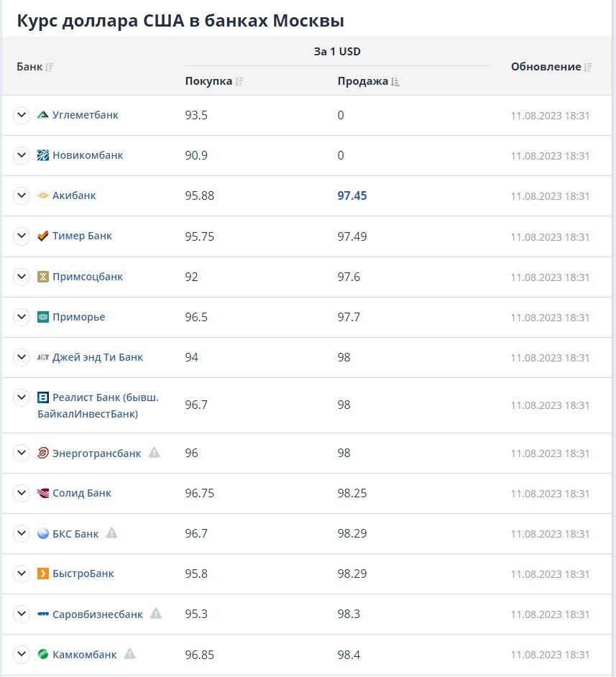Expand the Акибанк row chevron

[x=22, y=195]
